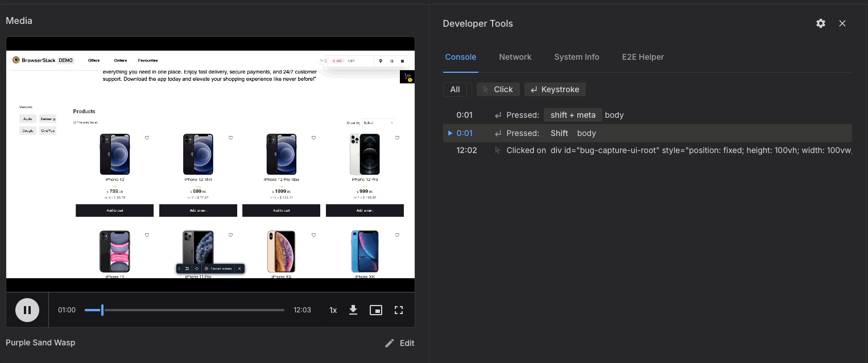Click the Google vendor filter in video
868x363 pixels.
pyautogui.click(x=28, y=130)
